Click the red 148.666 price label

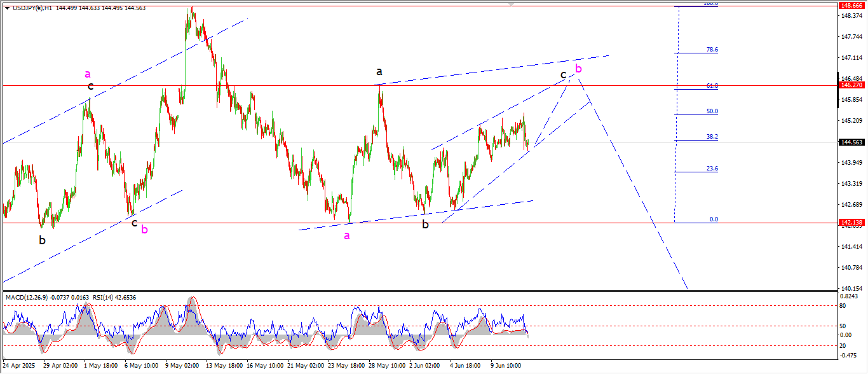tap(852, 5)
